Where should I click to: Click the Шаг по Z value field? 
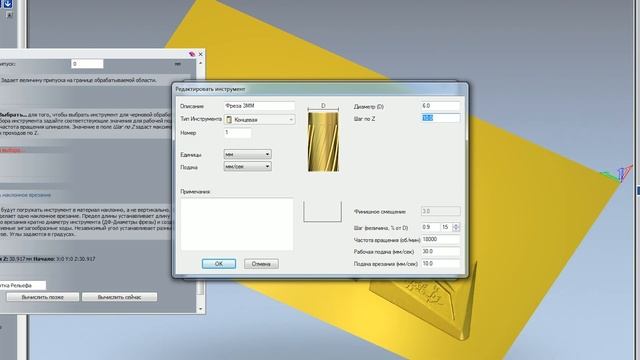point(440,118)
